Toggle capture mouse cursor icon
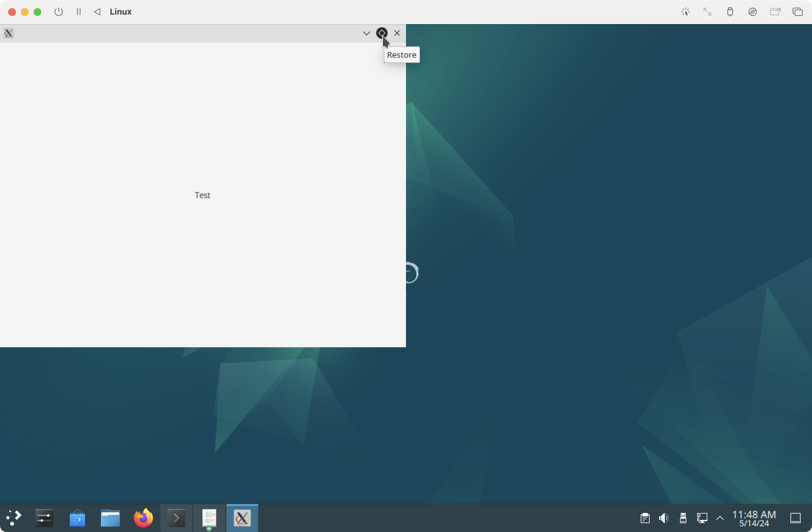812x532 pixels. pyautogui.click(x=685, y=12)
